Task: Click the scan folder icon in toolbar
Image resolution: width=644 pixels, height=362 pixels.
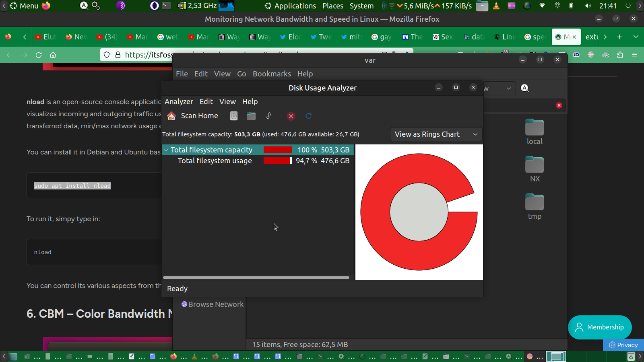Action: pyautogui.click(x=251, y=116)
